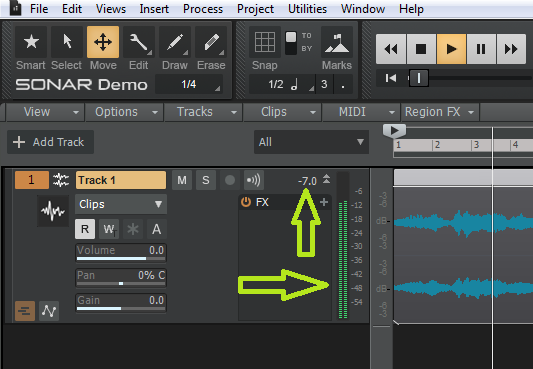Open the Process menu
This screenshot has height=369, width=533.
[x=203, y=9]
